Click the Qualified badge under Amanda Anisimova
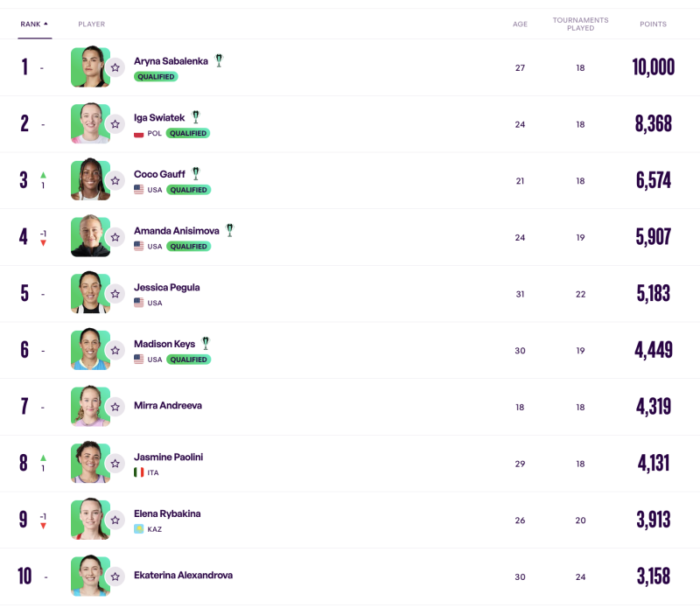Image resolution: width=700 pixels, height=608 pixels. 188,247
